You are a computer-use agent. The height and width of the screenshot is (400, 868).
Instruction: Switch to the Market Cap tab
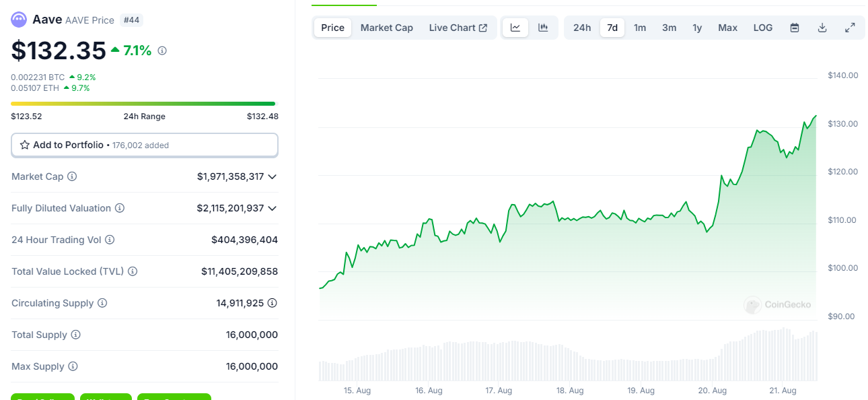click(387, 28)
